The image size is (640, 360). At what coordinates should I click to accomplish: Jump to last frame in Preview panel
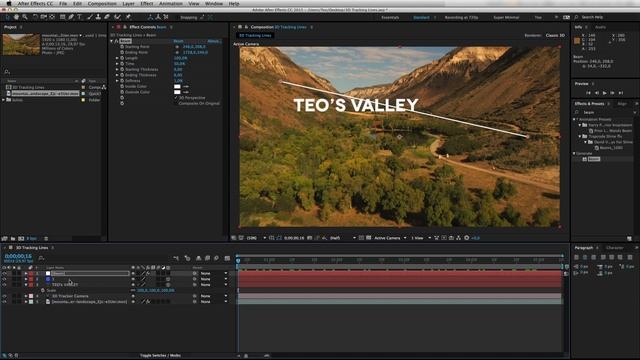[x=621, y=93]
